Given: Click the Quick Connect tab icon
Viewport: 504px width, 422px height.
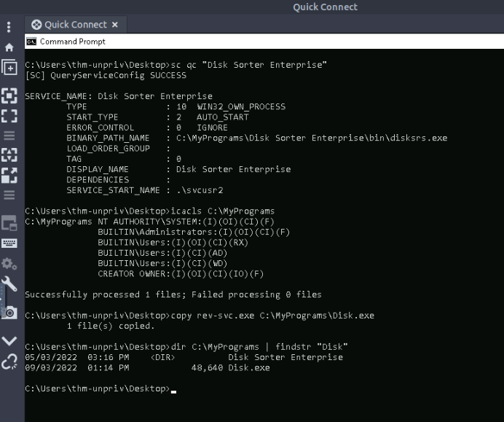Looking at the screenshot, I should 36,25.
